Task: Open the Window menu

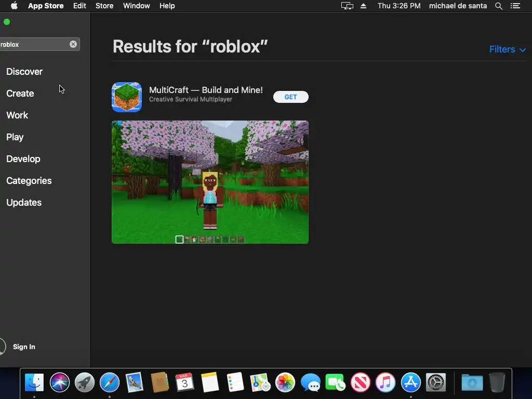Action: tap(137, 6)
